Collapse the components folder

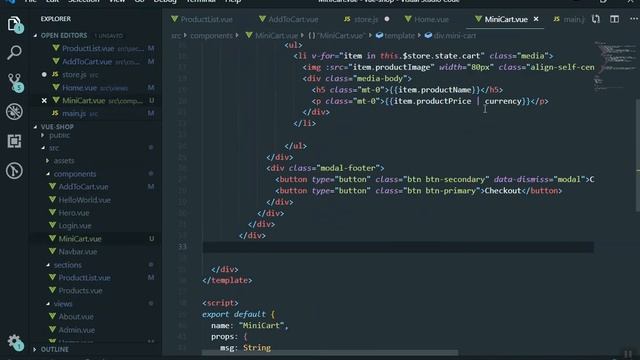75,174
